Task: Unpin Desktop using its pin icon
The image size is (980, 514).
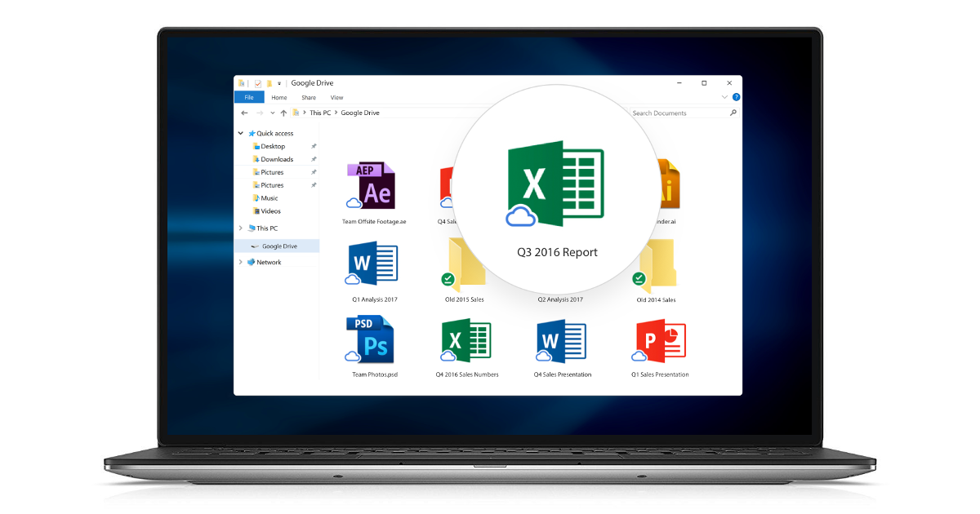Action: (314, 146)
